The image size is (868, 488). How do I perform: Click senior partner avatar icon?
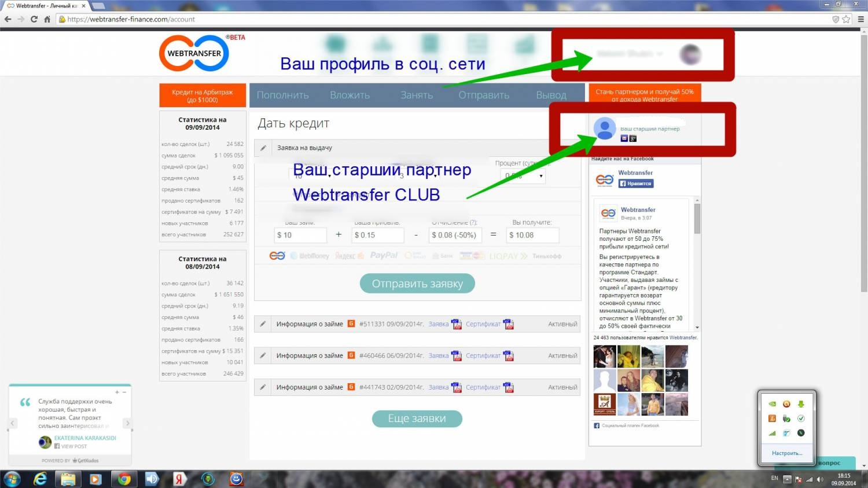tap(605, 129)
